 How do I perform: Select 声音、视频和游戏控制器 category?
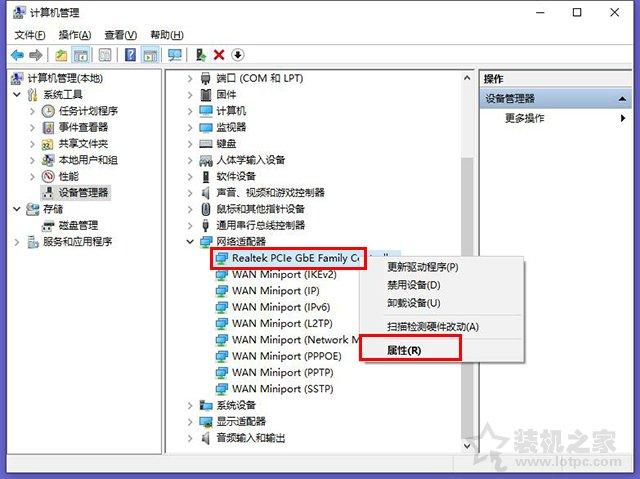270,193
